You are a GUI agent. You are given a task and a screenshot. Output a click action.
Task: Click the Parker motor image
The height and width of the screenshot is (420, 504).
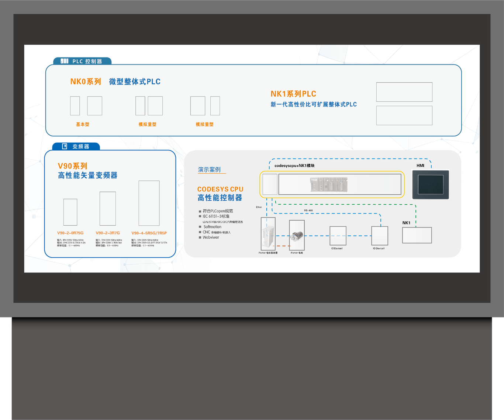coord(297,236)
